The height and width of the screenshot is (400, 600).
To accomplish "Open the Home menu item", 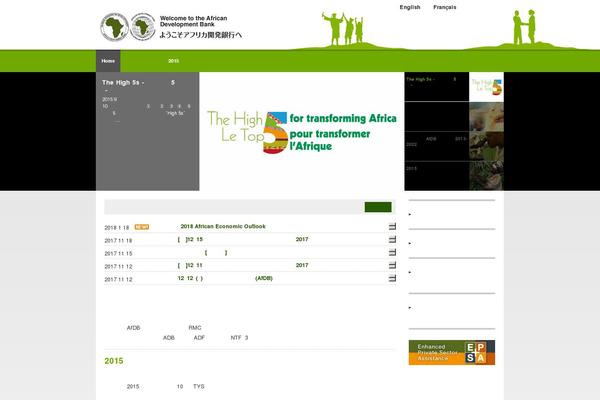I will (108, 61).
